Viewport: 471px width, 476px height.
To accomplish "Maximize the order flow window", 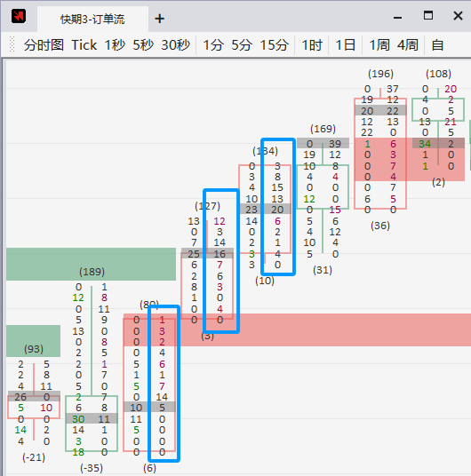I will coord(428,15).
